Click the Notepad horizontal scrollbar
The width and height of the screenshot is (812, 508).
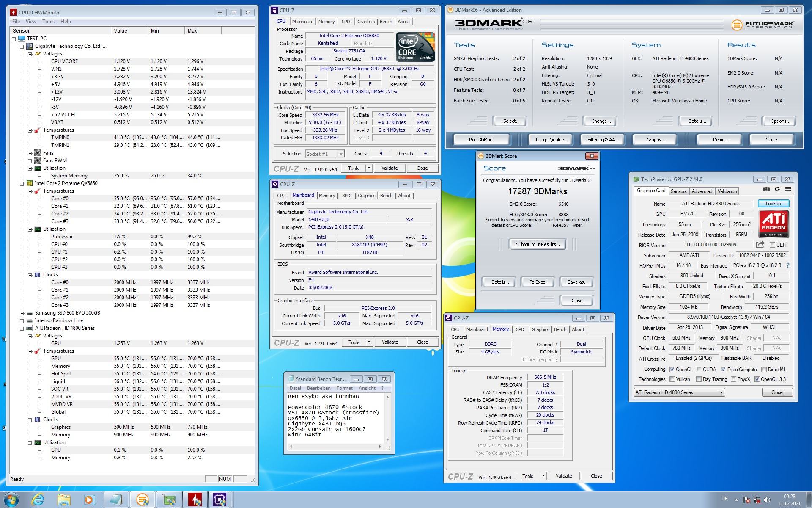(335, 447)
